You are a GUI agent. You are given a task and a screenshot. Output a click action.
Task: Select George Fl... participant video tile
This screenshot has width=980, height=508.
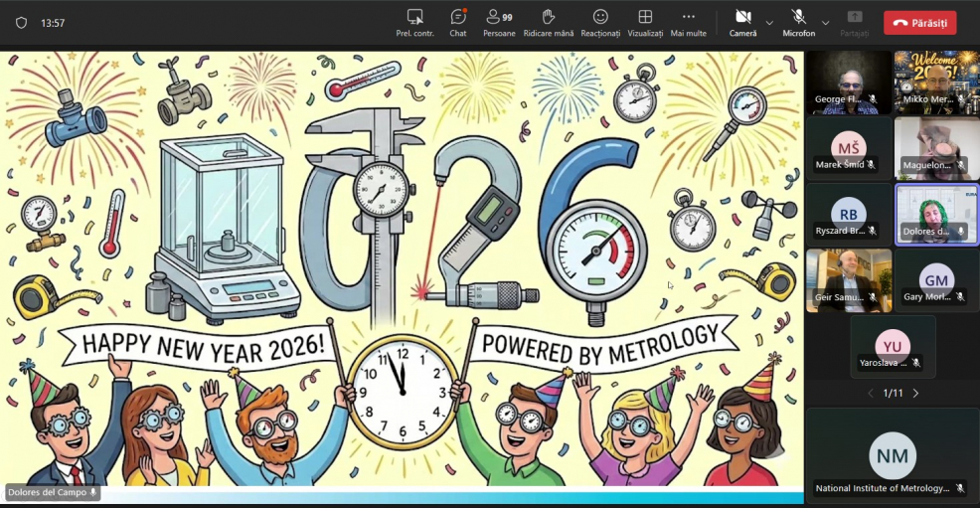pos(849,83)
